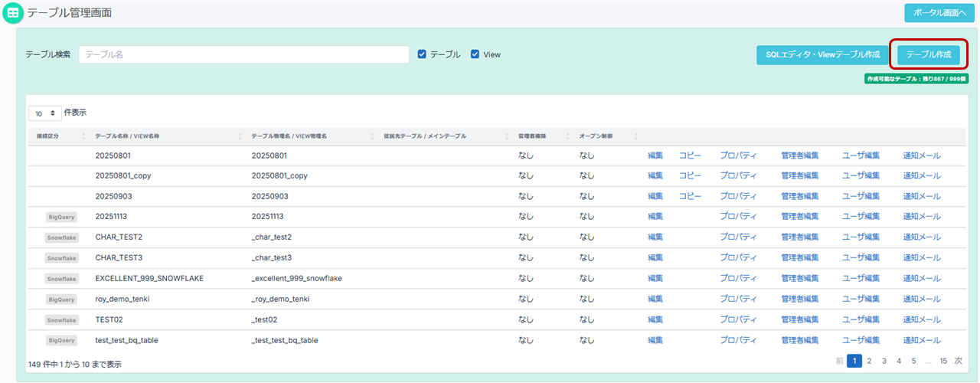Jump to page 15 in the pagination
Screen dimensions: 980x383
click(x=943, y=361)
